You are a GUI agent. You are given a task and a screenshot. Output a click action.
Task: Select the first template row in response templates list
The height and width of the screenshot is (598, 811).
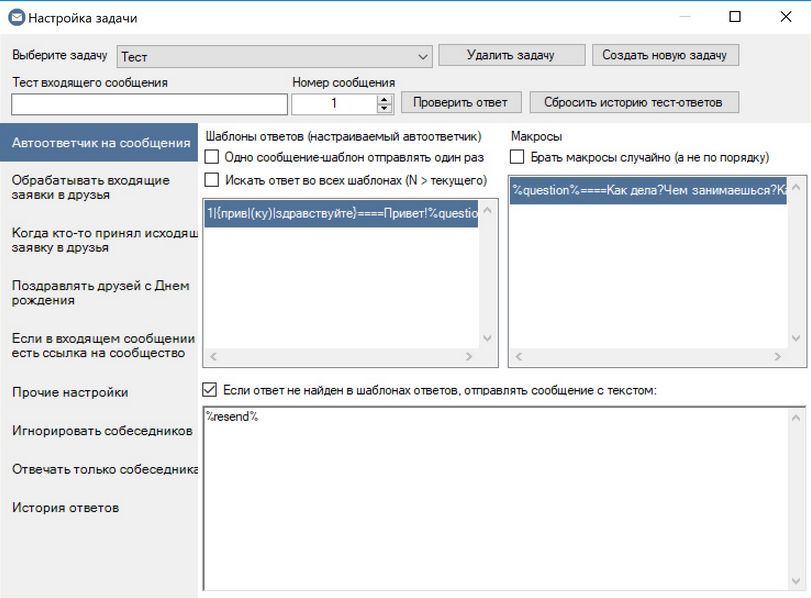tap(340, 212)
